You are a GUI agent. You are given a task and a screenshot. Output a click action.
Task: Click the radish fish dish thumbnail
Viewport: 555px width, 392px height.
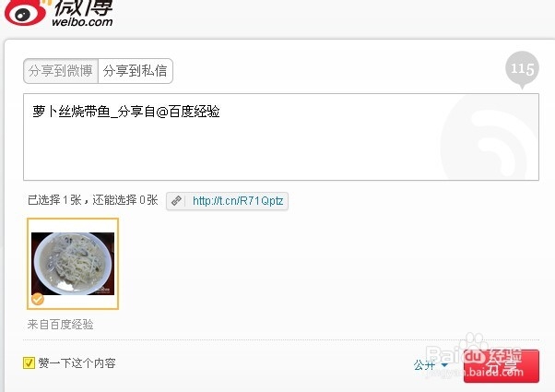(x=73, y=264)
